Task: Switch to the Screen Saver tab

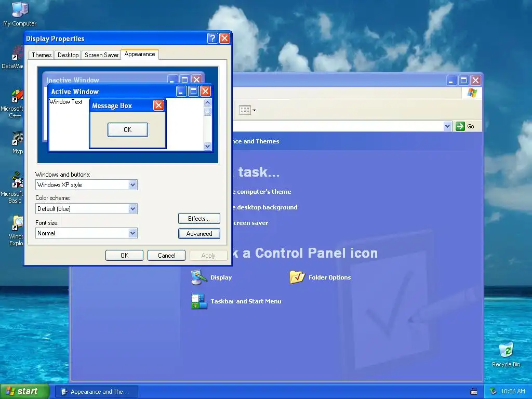Action: pos(101,55)
